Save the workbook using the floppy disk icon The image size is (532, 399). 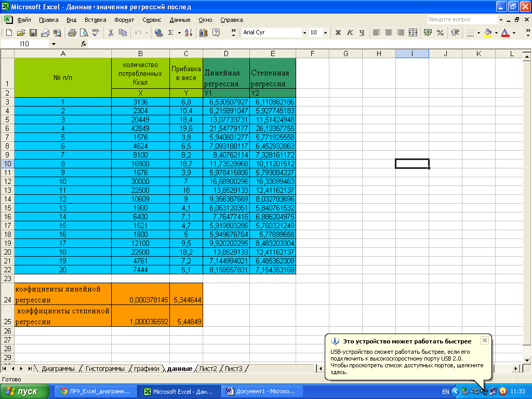point(33,33)
